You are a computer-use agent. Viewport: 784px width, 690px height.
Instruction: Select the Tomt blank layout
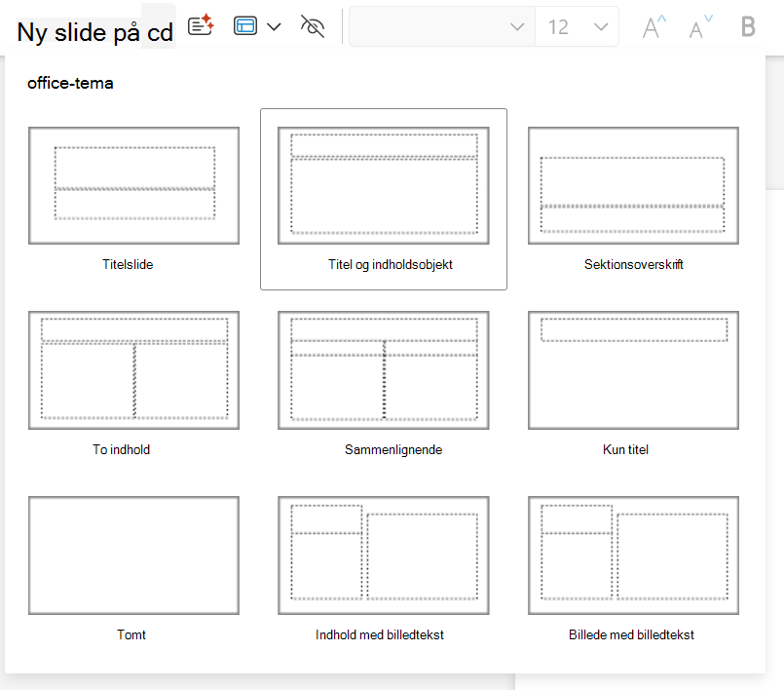point(133,556)
